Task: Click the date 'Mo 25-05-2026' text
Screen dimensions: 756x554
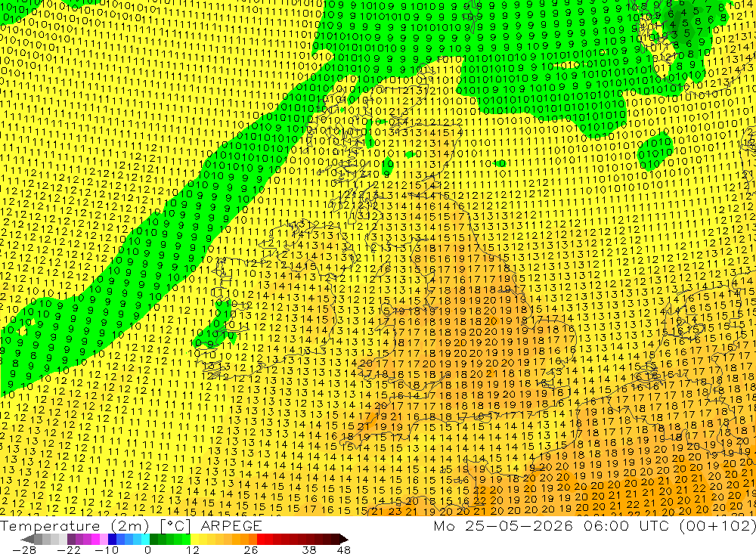Action: [503, 525]
